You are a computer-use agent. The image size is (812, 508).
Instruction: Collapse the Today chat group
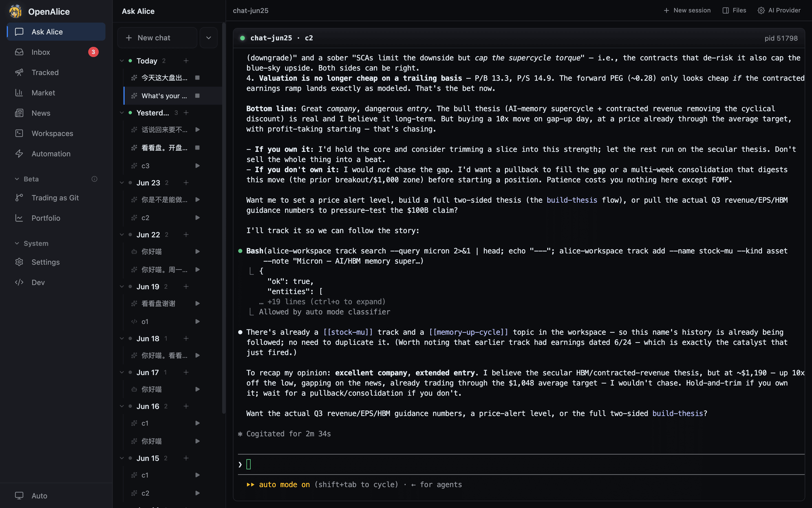pos(122,61)
